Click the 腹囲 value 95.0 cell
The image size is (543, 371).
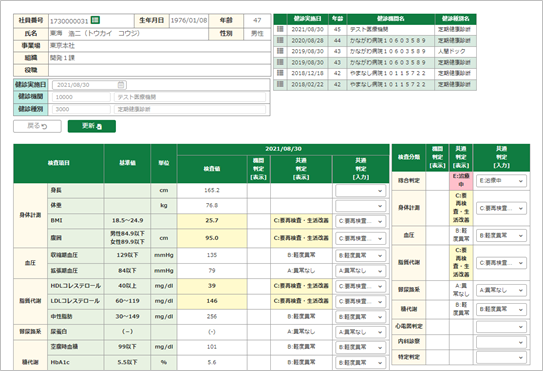212,238
